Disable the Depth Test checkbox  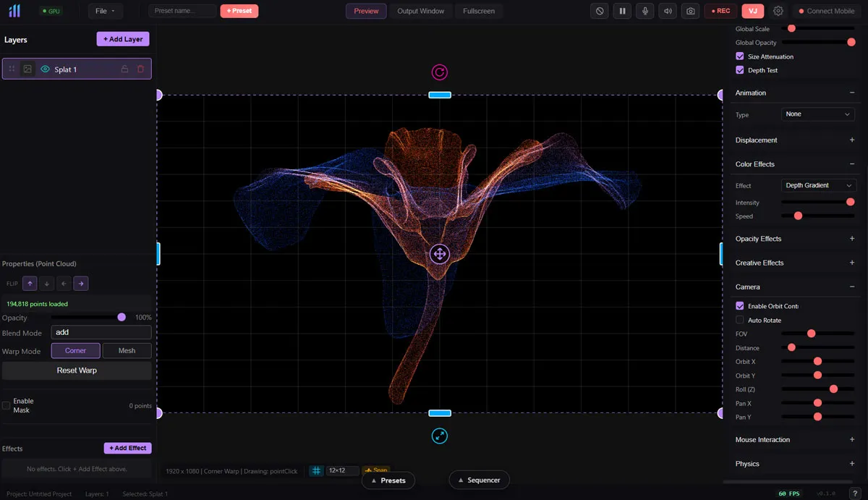[x=740, y=70]
